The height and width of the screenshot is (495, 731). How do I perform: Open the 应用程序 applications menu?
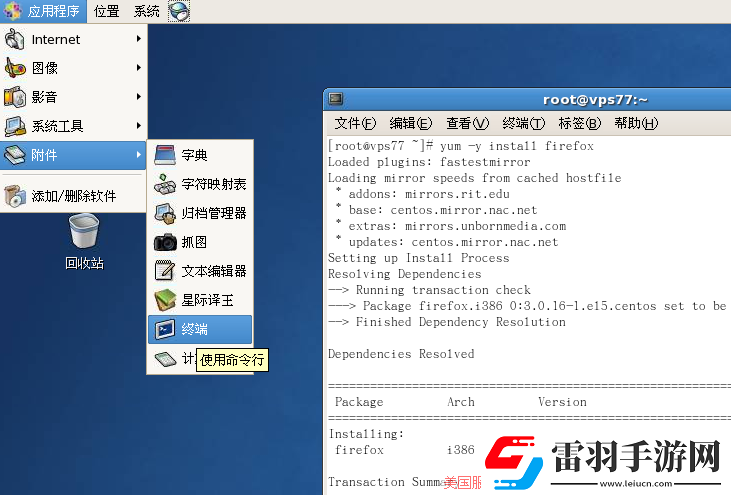click(x=43, y=11)
